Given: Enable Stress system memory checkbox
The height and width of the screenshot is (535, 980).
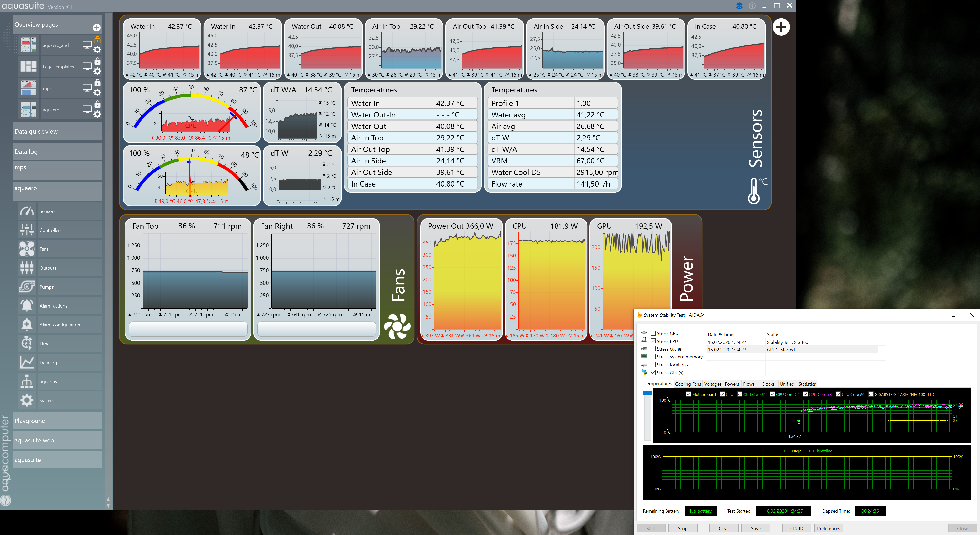Looking at the screenshot, I should click(653, 357).
